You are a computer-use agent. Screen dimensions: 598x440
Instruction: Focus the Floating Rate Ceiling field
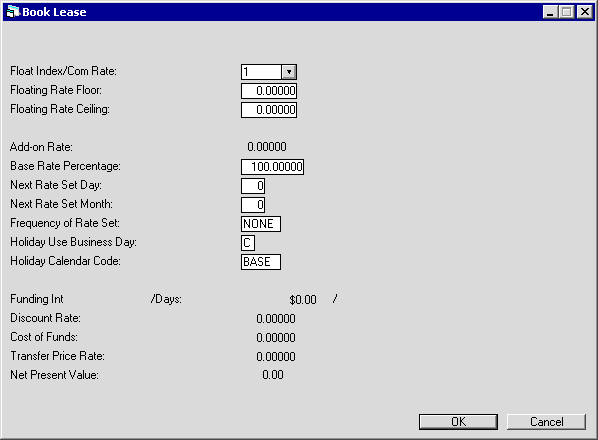269,110
